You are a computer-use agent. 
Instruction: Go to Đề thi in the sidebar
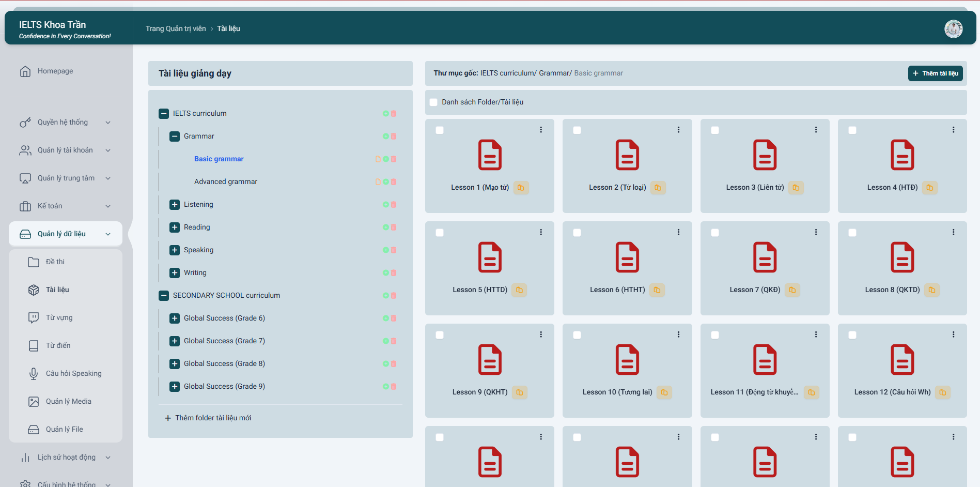(x=55, y=262)
